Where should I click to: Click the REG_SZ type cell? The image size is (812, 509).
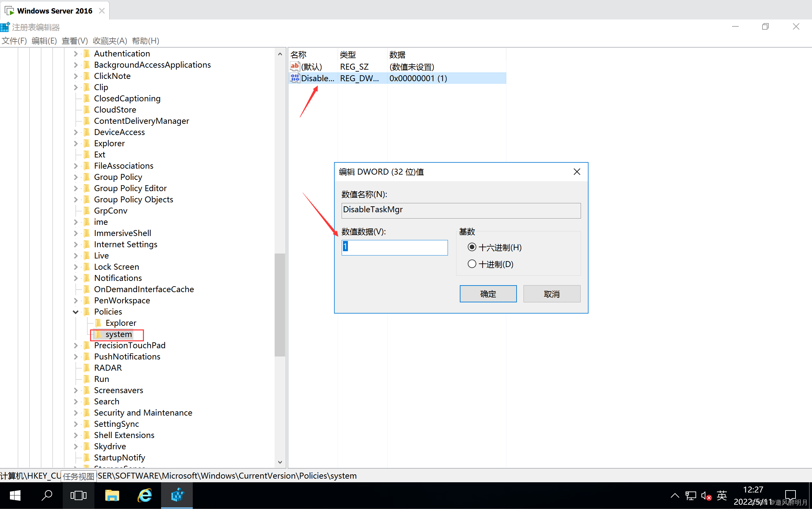354,67
